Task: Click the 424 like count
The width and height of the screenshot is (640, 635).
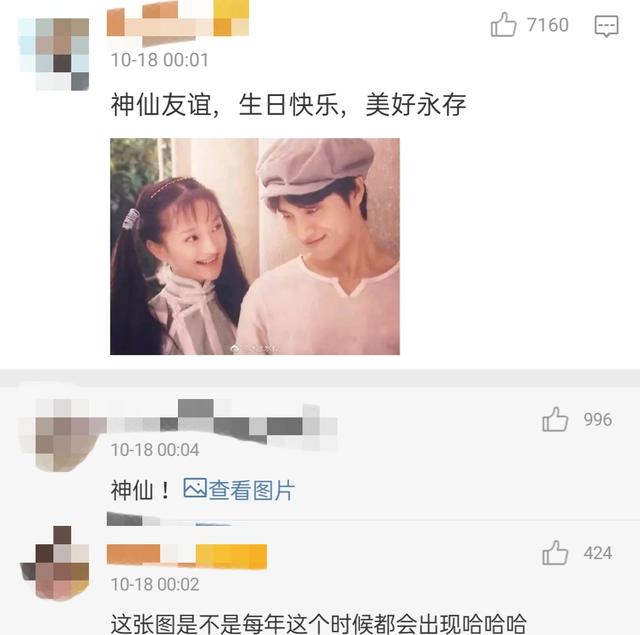Action: point(598,553)
